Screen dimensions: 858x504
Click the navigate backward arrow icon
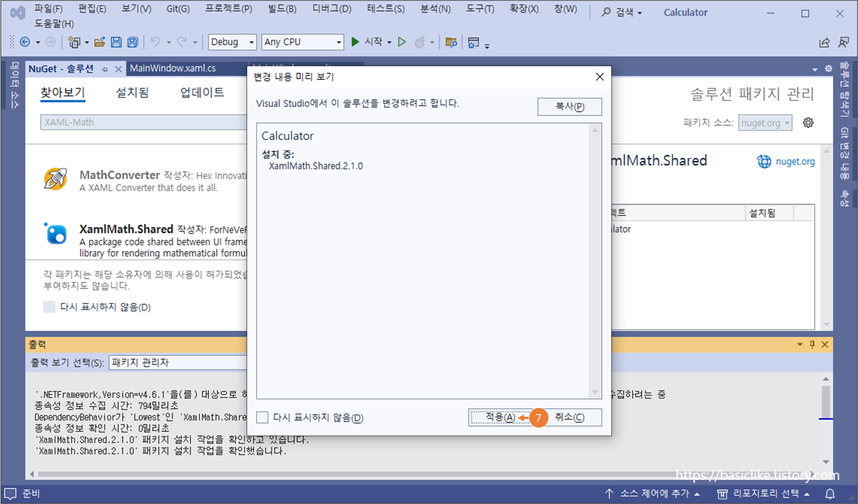point(25,42)
